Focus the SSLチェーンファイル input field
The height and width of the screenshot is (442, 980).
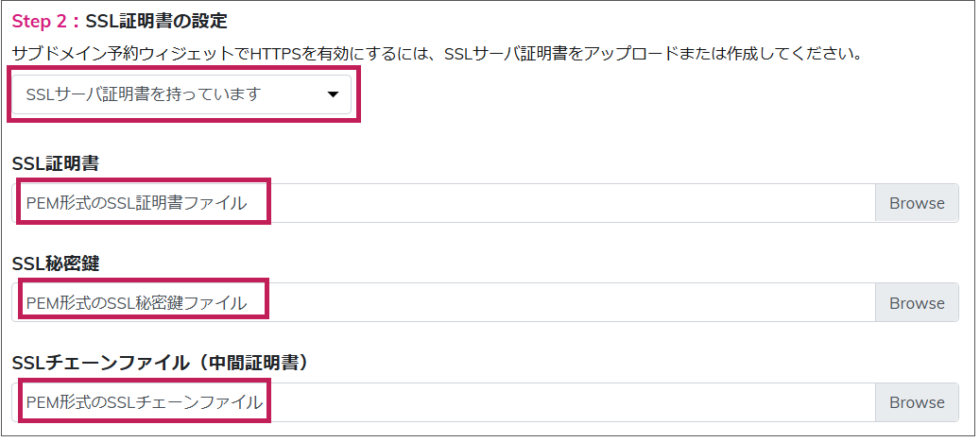coord(567,402)
